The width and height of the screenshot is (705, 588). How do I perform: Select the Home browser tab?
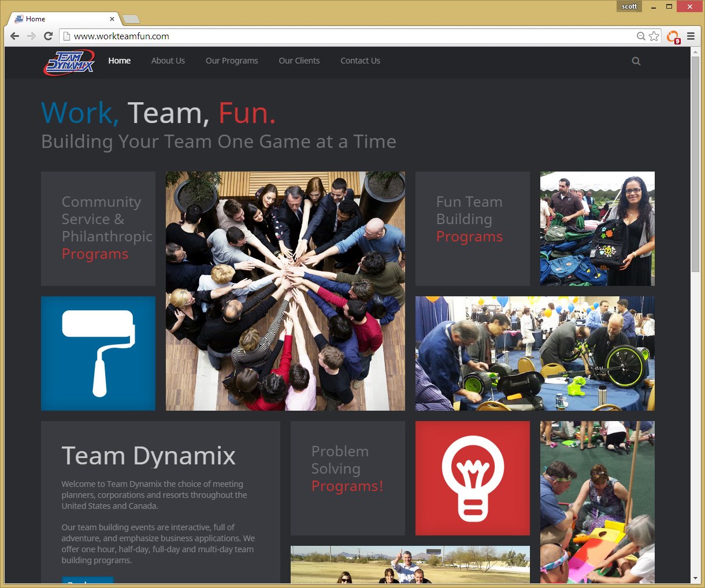64,19
